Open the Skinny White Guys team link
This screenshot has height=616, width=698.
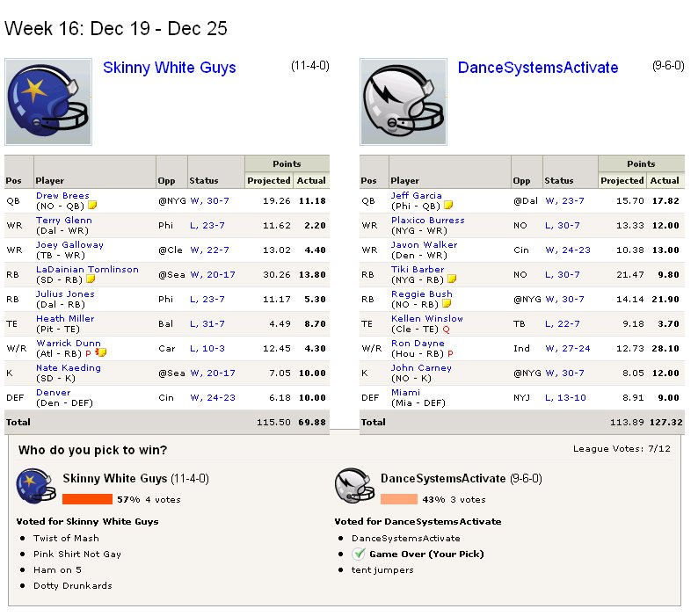click(x=169, y=68)
